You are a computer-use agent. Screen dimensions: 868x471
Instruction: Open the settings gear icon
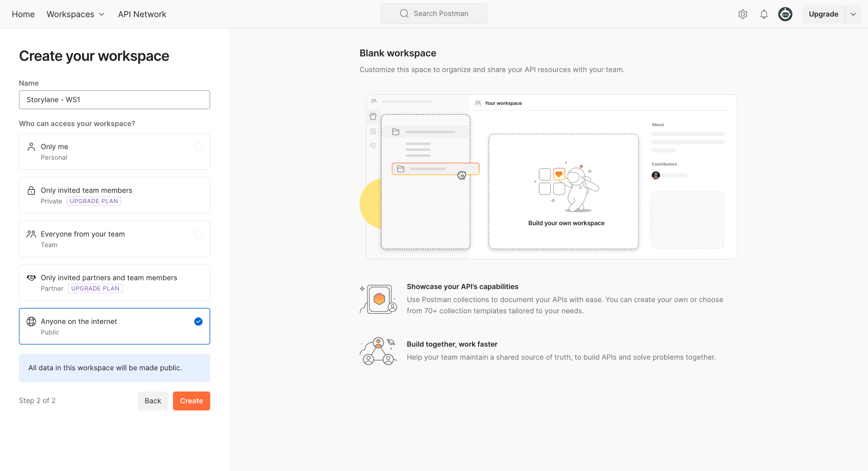point(743,14)
